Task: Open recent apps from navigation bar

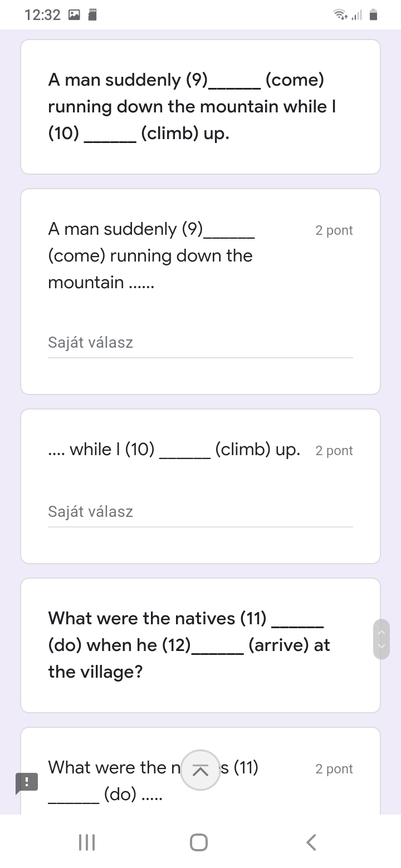Action: 87,842
